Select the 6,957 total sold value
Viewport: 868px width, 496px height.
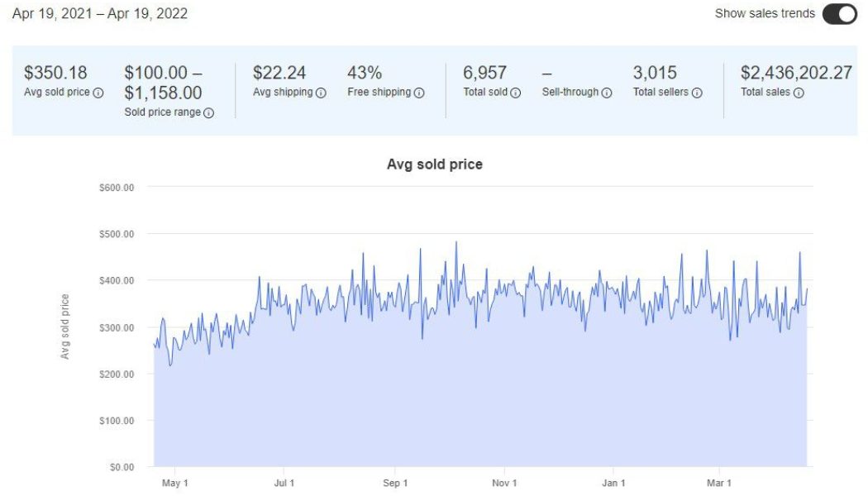[484, 73]
